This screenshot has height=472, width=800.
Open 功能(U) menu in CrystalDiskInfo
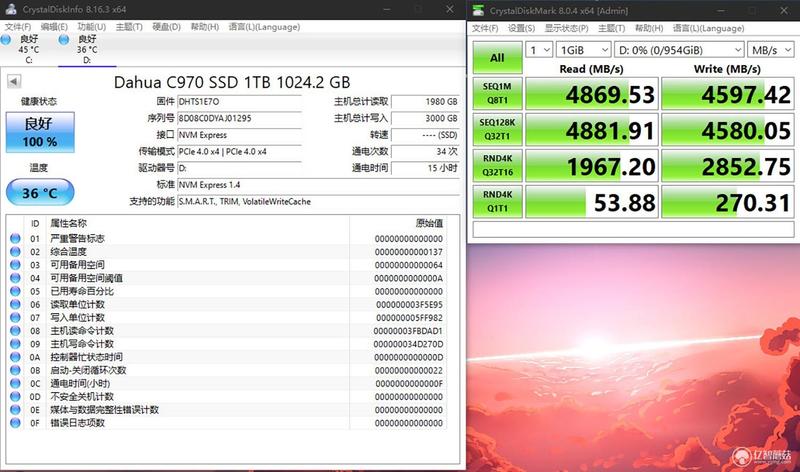(91, 27)
